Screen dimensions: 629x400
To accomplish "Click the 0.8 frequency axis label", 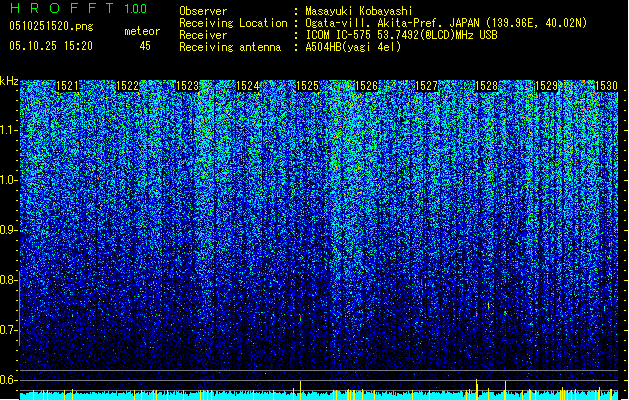I will tap(9, 280).
